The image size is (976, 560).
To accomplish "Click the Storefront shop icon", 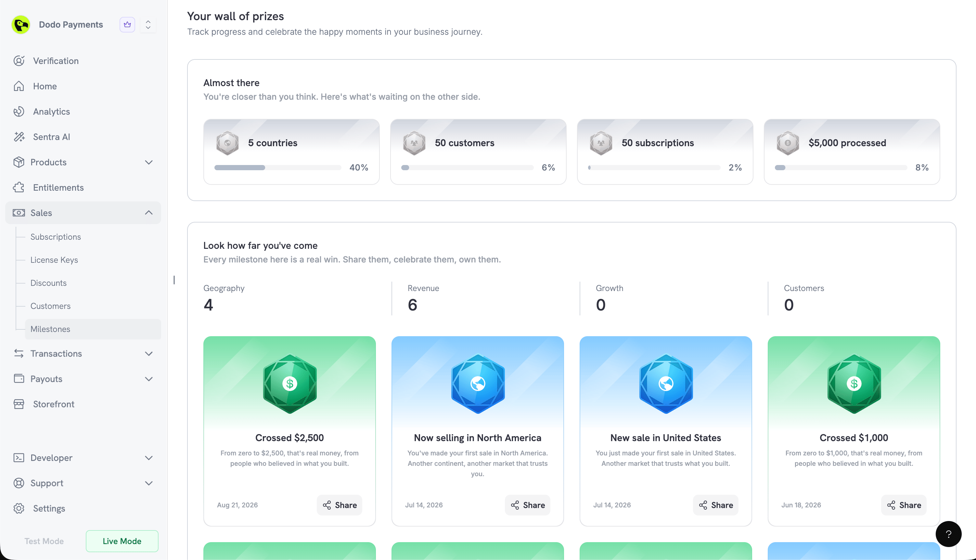I will pos(19,404).
